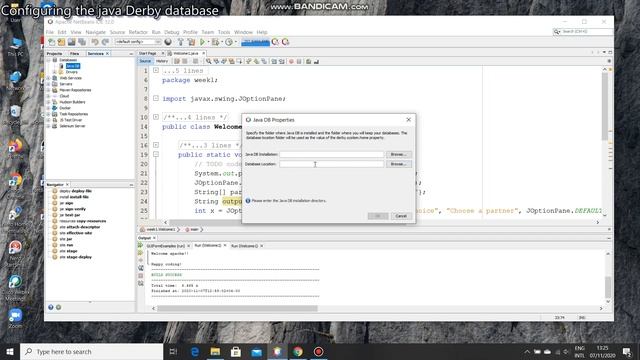Viewport: 640px width, 360px height.
Task: Switch to the Start Page tab
Action: pyautogui.click(x=148, y=53)
